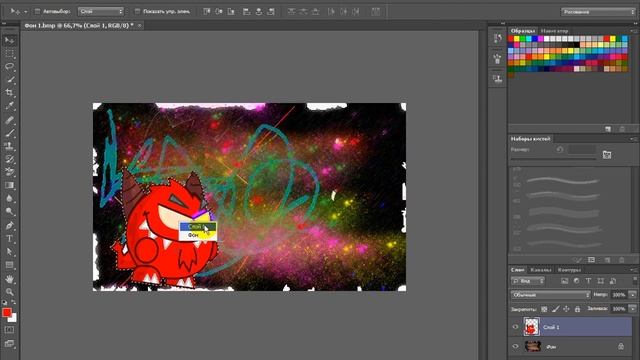Viewport: 640px width, 360px height.
Task: Pick the white background color swatch
Action: pos(14,319)
